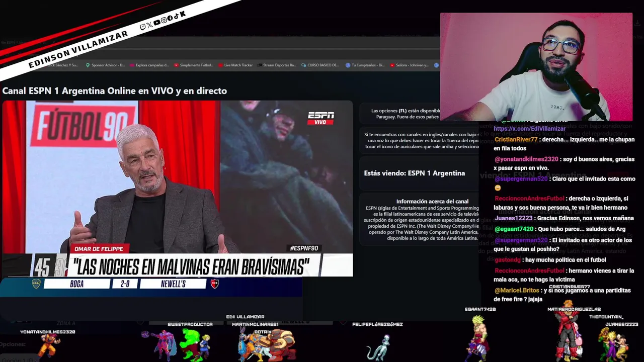Click CristianRiver77 username in chat

(516, 139)
